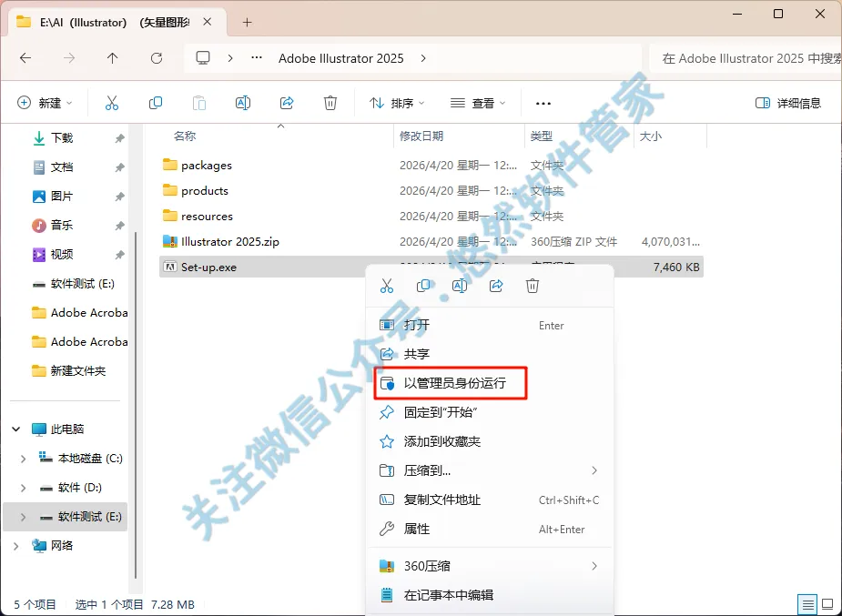Click the Rename icon in the context menu
842x616 pixels.
(460, 286)
